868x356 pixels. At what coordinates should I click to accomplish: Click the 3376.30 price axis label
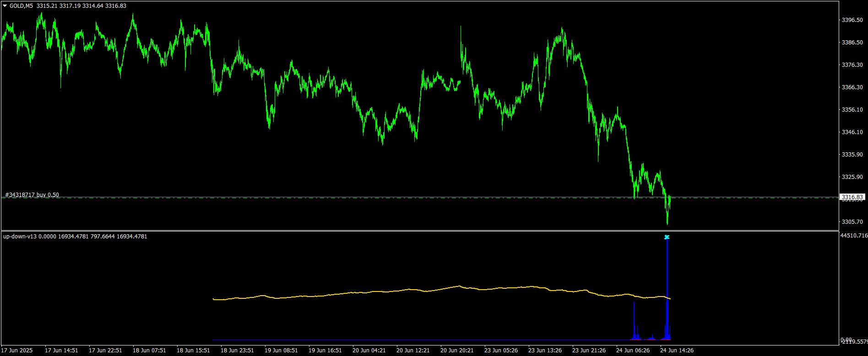[x=852, y=65]
